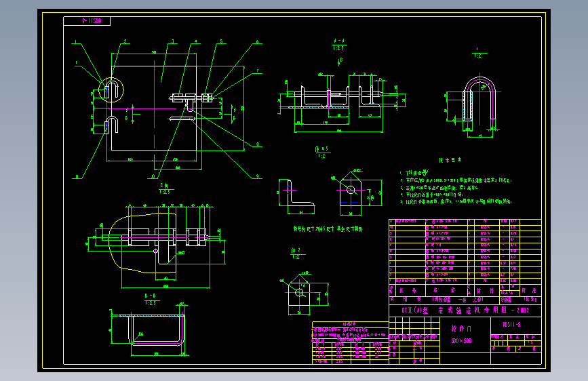Click the 1:2 scale under detail I title
The width and height of the screenshot is (588, 381).
pyautogui.click(x=477, y=56)
